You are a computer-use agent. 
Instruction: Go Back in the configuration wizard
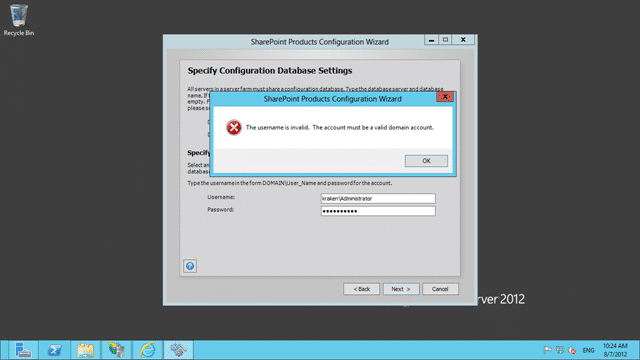pyautogui.click(x=361, y=289)
